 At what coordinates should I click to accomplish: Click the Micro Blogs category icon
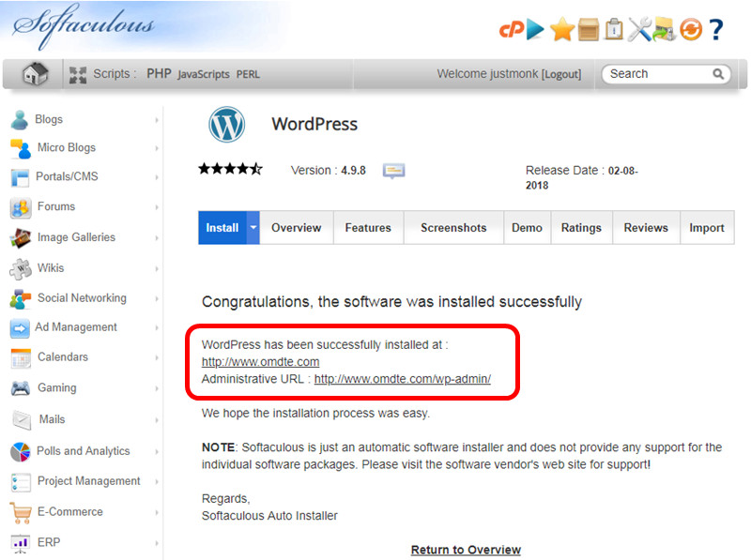coord(21,148)
